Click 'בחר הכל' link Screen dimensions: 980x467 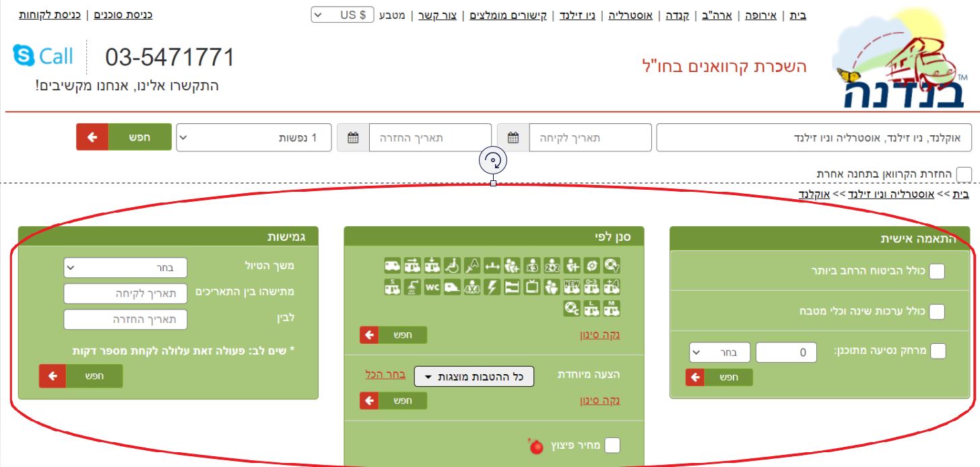click(x=385, y=375)
